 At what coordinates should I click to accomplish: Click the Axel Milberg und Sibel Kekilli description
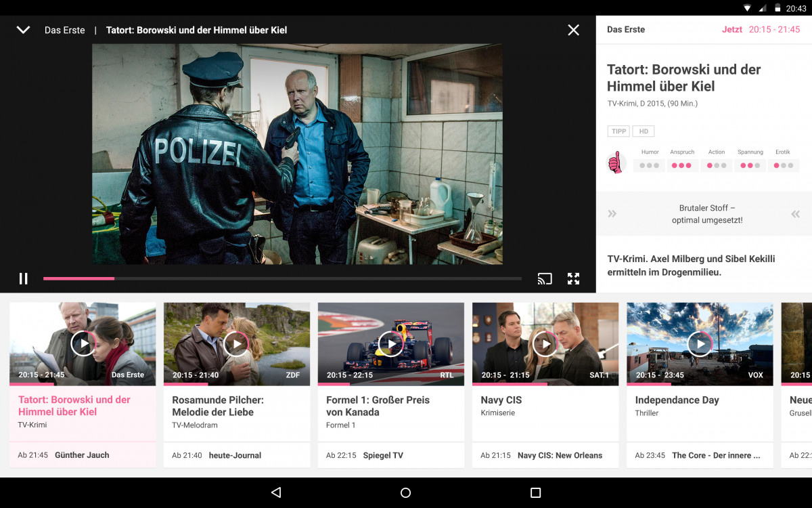(691, 266)
